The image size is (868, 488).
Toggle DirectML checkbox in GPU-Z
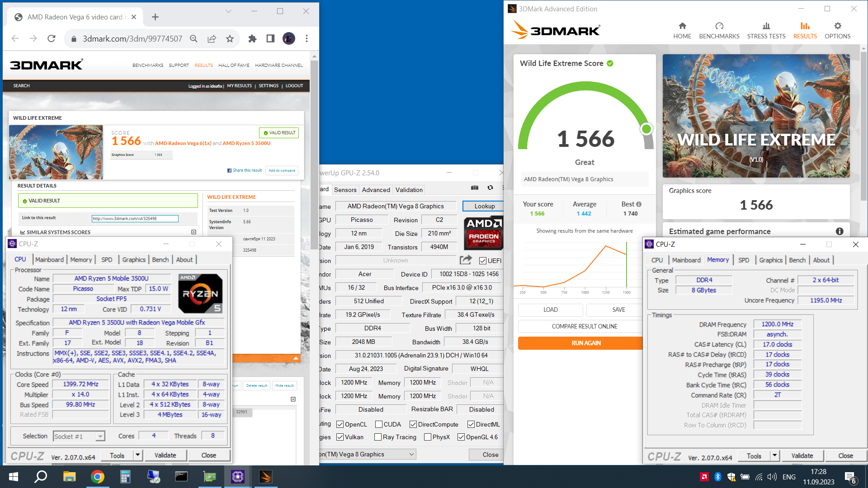(471, 424)
